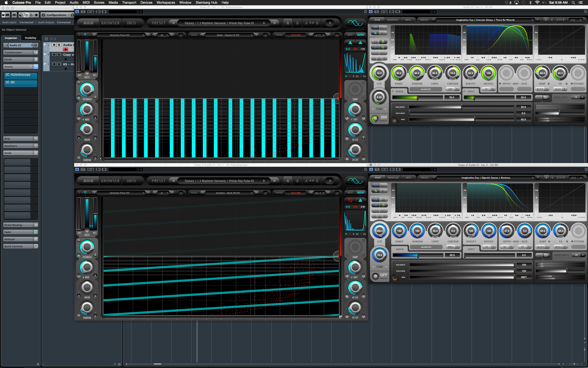The width and height of the screenshot is (588, 368).
Task: Enable DIFFUSE in the lower 2C-B2
Action: tap(483, 241)
